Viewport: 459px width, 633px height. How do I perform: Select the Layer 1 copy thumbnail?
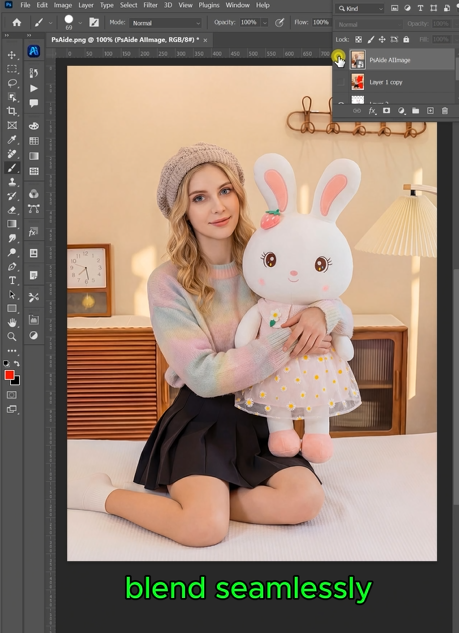tap(358, 82)
